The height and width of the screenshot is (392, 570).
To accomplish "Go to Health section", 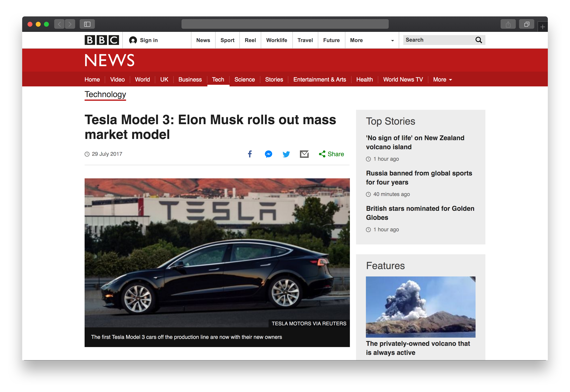I will tap(364, 80).
